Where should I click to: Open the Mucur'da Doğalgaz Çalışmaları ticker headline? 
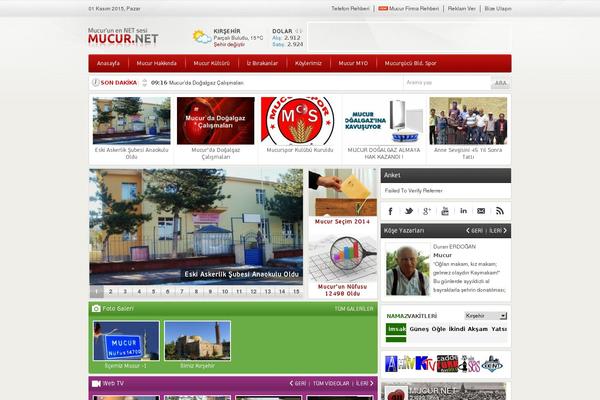click(x=206, y=83)
